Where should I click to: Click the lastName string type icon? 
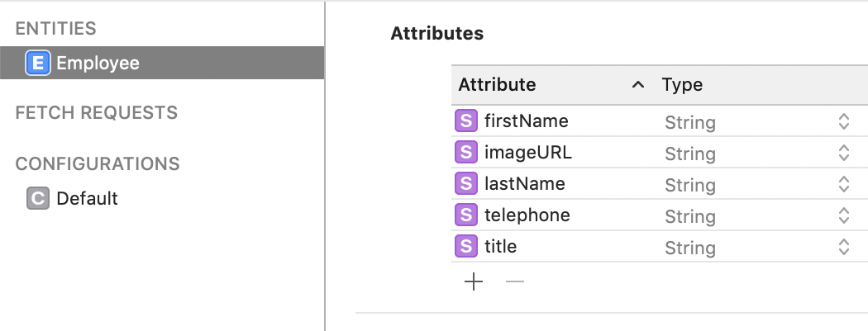(467, 184)
